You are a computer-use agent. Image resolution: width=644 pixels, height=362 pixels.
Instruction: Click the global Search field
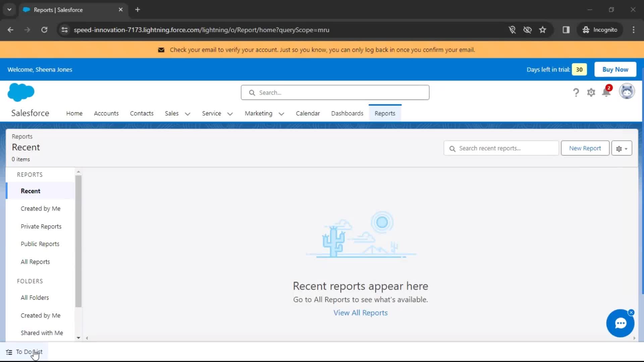click(x=335, y=93)
